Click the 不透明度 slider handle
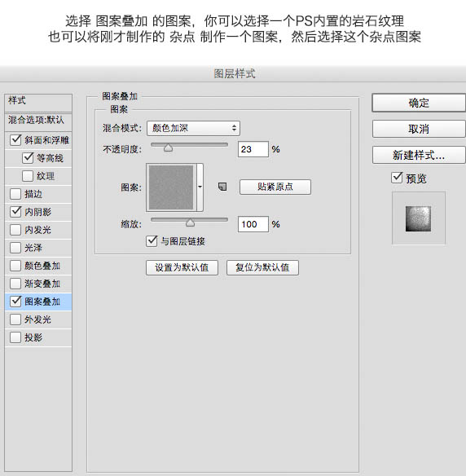Image resolution: width=466 pixels, height=476 pixels. [x=168, y=148]
